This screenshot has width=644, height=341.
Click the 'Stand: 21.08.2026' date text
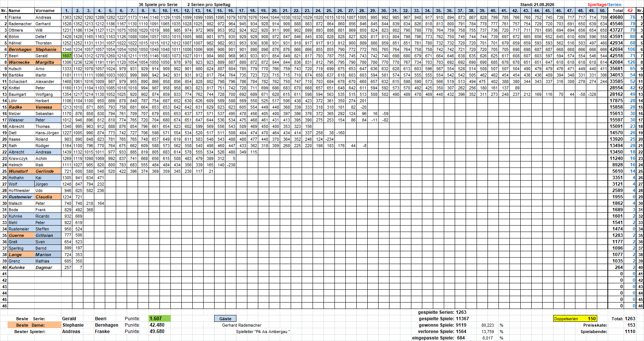click(537, 5)
